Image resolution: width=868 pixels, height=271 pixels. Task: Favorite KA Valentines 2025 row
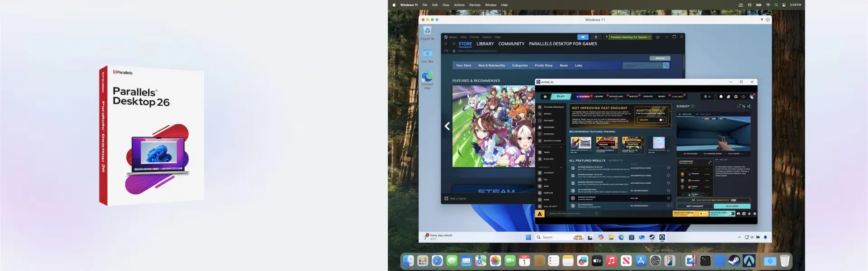(669, 191)
